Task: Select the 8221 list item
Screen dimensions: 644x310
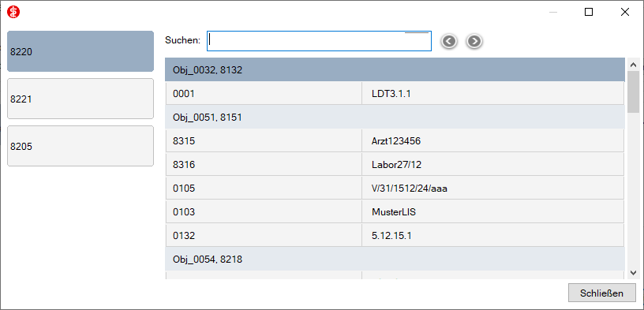Action: click(80, 99)
